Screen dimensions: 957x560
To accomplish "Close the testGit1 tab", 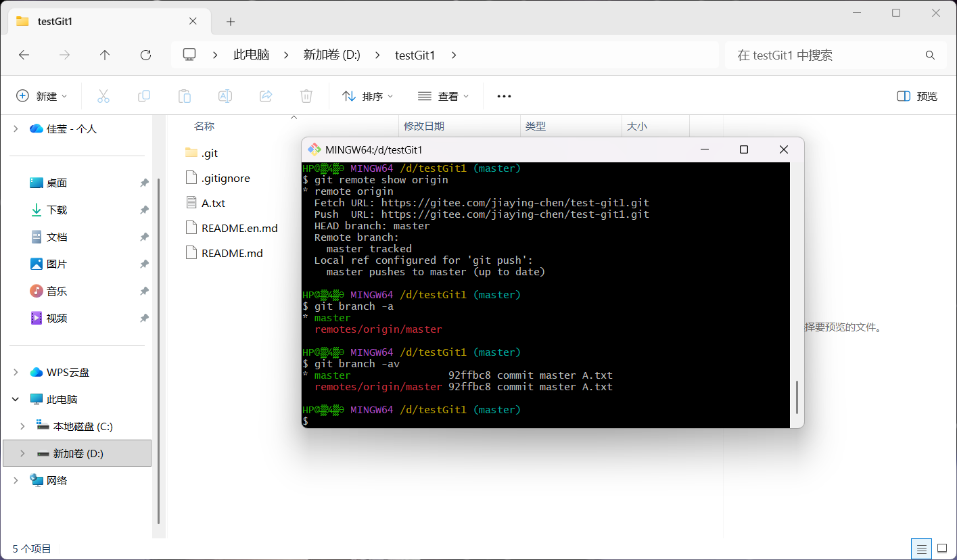I will pyautogui.click(x=193, y=21).
